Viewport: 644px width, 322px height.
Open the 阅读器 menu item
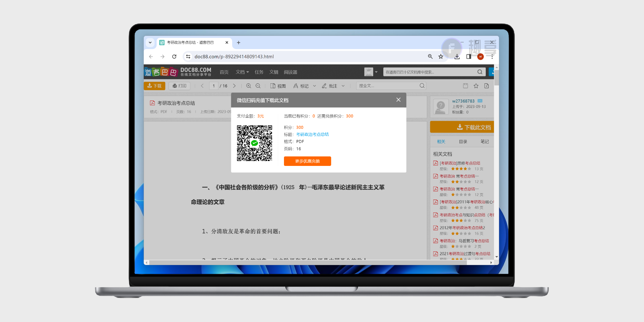[x=290, y=72]
